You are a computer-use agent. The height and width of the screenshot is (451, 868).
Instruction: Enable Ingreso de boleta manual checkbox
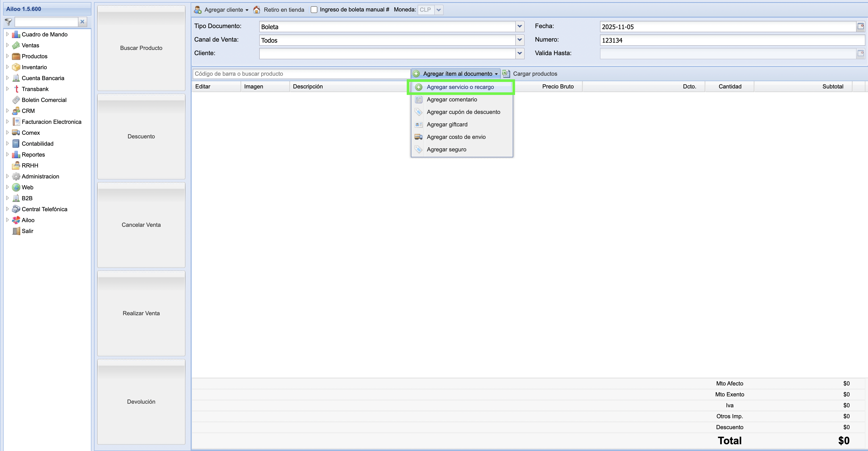tap(314, 10)
